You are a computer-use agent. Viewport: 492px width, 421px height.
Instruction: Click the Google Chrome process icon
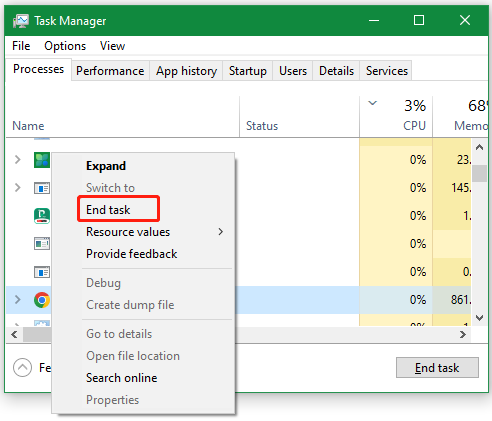pos(42,300)
